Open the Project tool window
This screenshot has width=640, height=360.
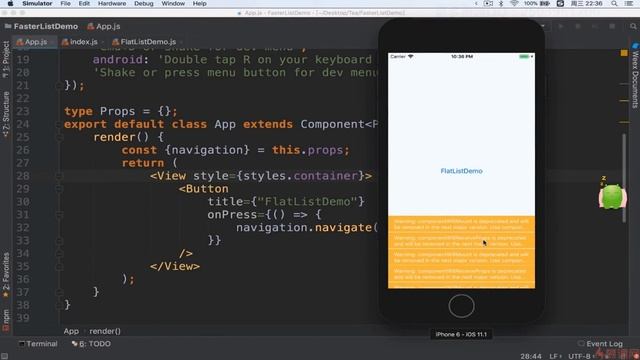pyautogui.click(x=6, y=60)
